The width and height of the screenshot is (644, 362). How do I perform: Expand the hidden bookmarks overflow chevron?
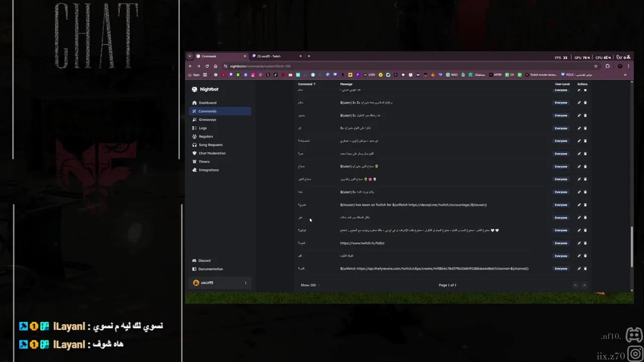tap(625, 74)
